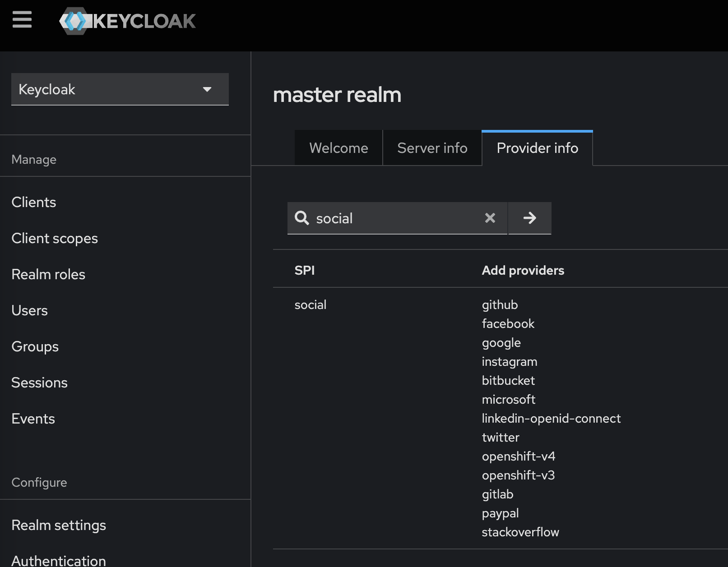
Task: Select the social SPI cell
Action: (x=311, y=304)
